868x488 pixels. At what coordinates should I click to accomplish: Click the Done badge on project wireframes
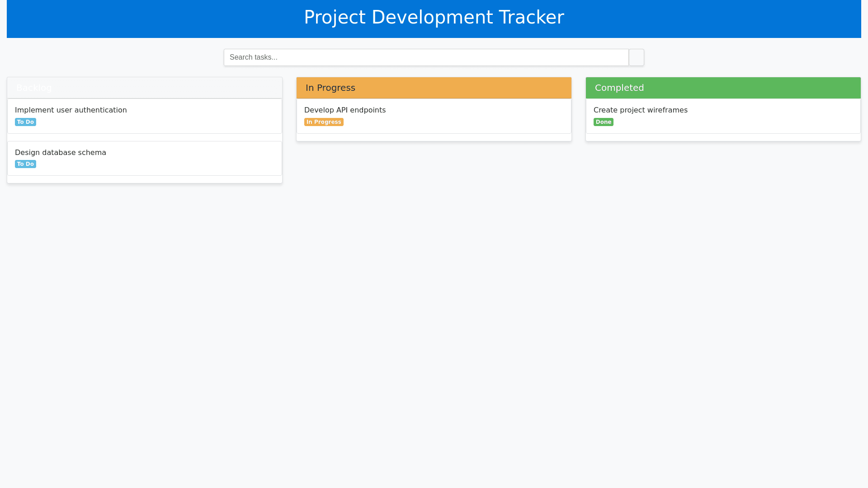(604, 122)
